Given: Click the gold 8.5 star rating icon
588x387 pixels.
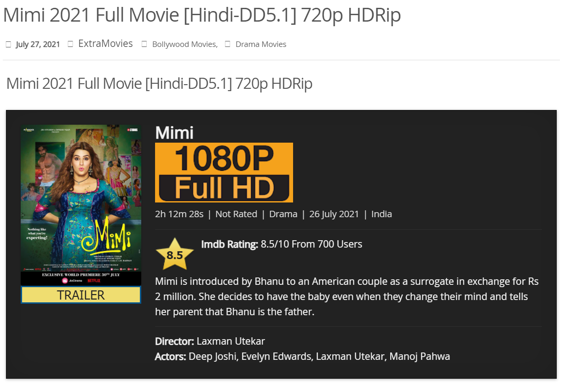Looking at the screenshot, I should click(x=174, y=254).
